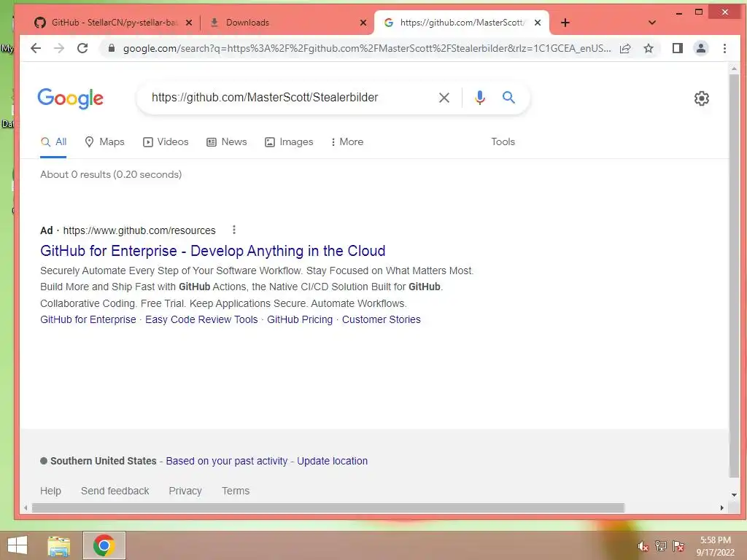Screen dimensions: 747x560
Task: Click the Google logo
Action: 71,98
